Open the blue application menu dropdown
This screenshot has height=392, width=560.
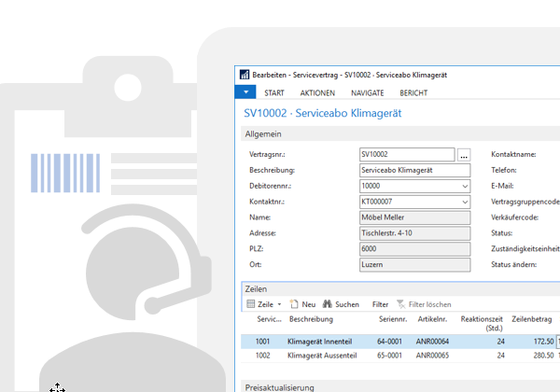tap(245, 92)
